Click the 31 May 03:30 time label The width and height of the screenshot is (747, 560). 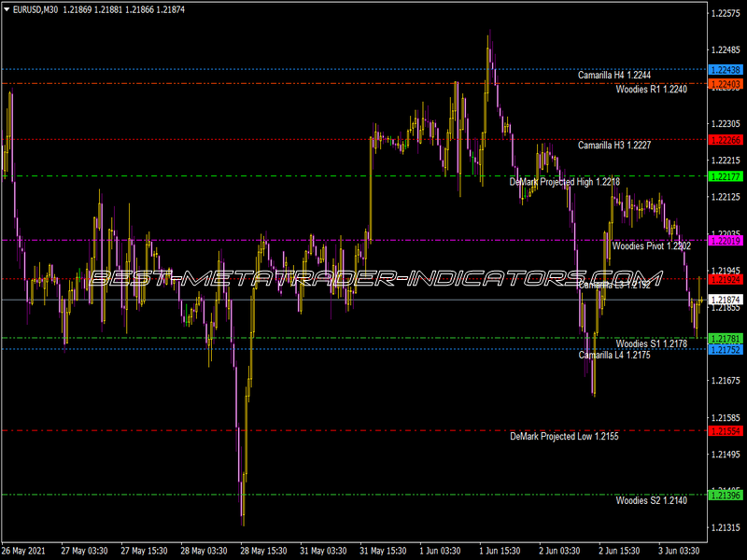tap(323, 551)
